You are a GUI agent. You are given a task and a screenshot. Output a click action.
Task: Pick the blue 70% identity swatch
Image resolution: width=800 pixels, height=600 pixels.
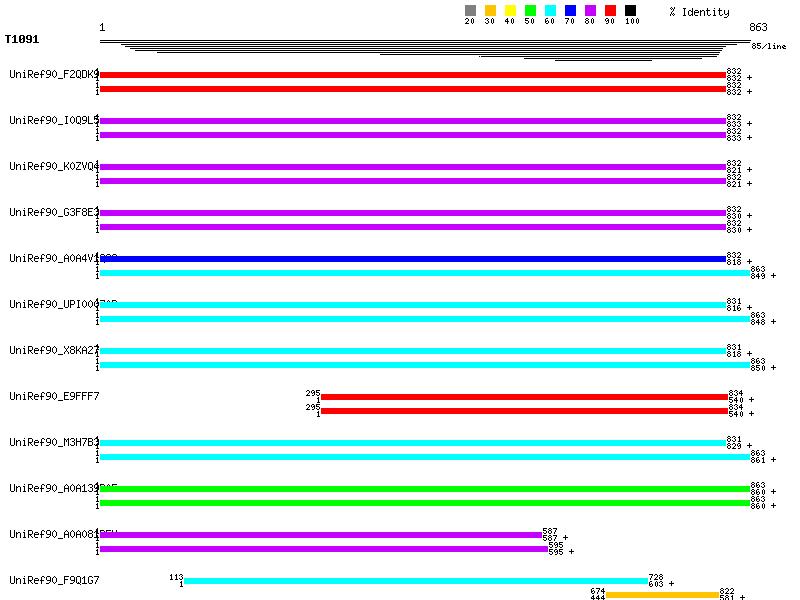pos(570,11)
